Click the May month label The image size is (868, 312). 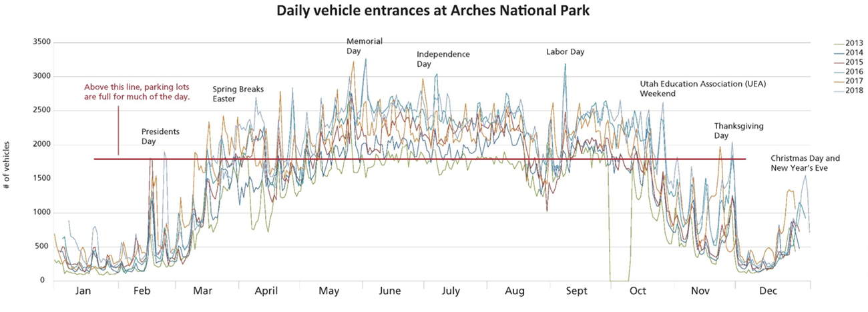(329, 292)
